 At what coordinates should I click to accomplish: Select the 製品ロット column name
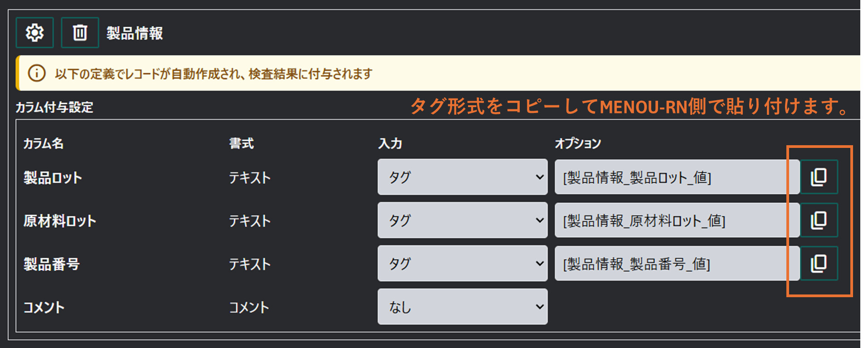(53, 177)
